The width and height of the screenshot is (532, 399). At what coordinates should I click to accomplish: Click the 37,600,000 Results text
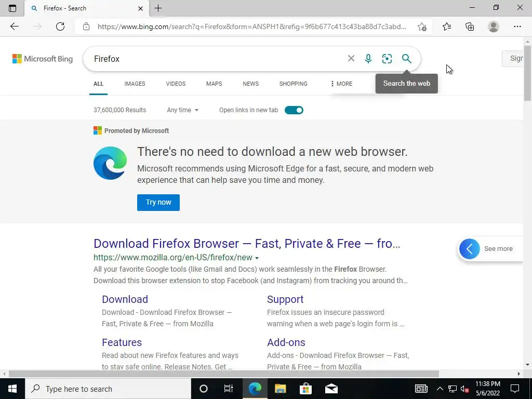pos(120,110)
